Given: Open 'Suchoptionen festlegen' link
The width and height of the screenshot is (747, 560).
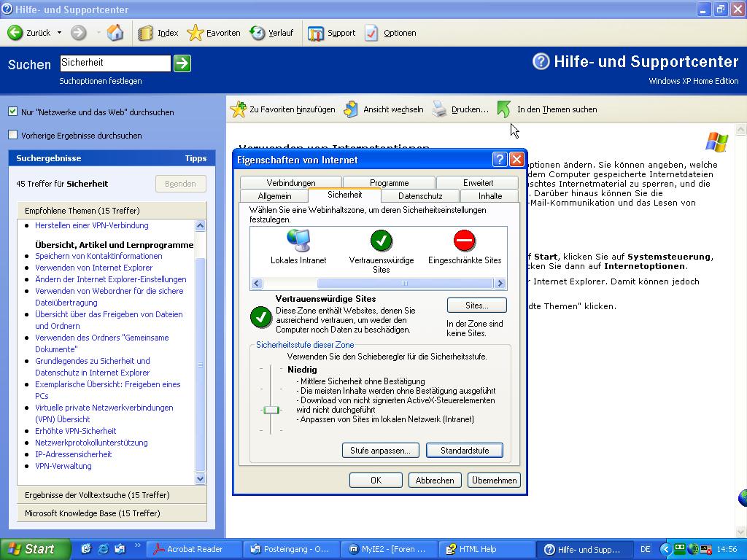Looking at the screenshot, I should (101, 81).
